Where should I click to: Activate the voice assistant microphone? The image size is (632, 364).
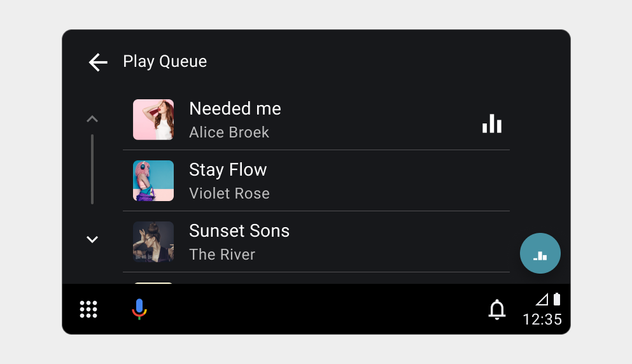[139, 309]
